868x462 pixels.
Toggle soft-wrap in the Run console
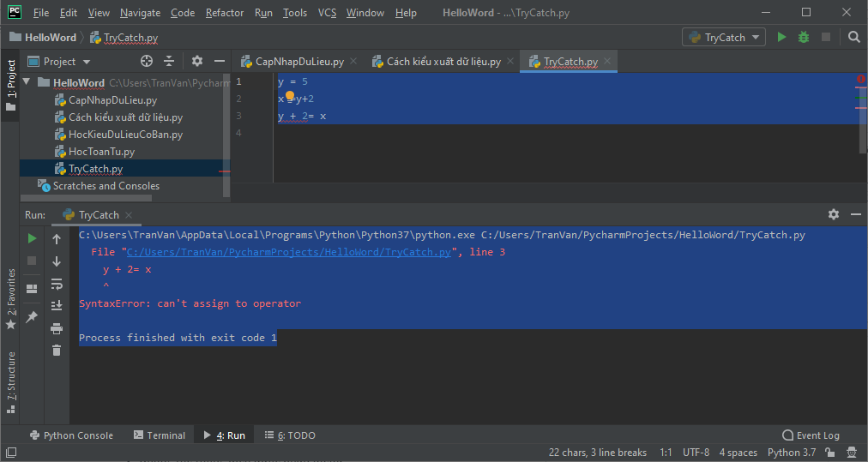(x=57, y=283)
